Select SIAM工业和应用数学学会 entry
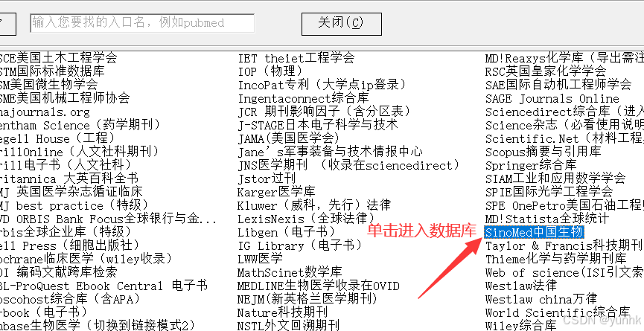This screenshot has width=644, height=331. tap(555, 179)
